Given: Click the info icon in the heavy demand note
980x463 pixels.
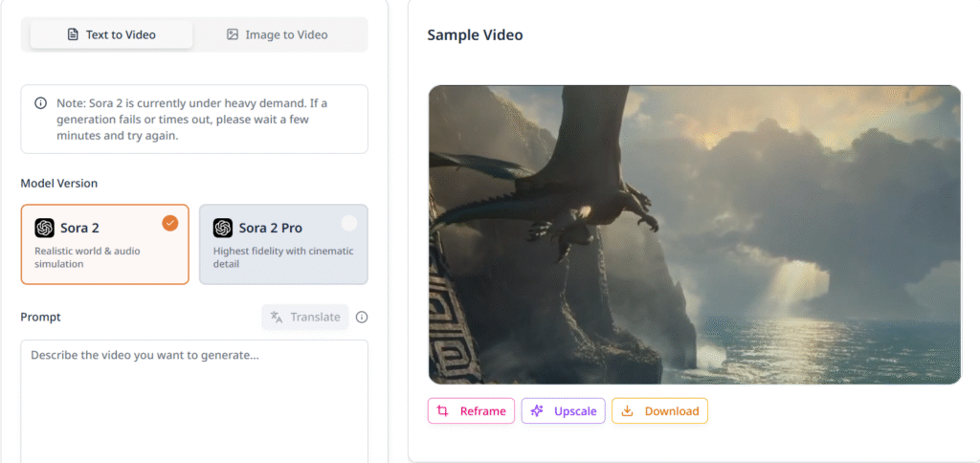Looking at the screenshot, I should coord(40,103).
